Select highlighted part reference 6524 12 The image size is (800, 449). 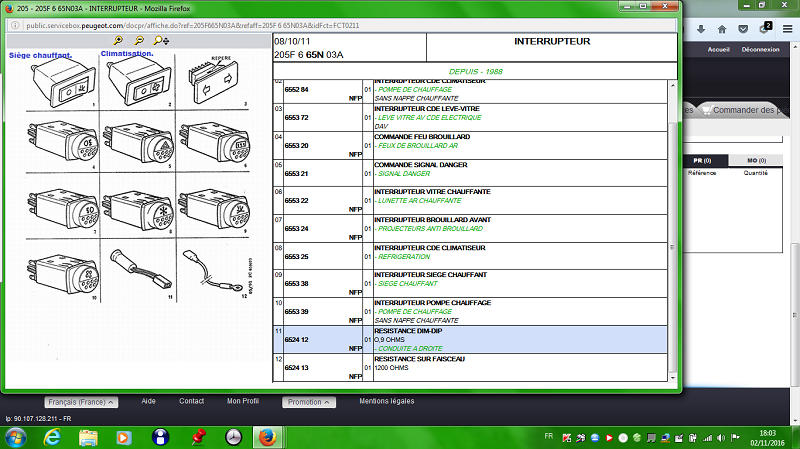point(296,340)
